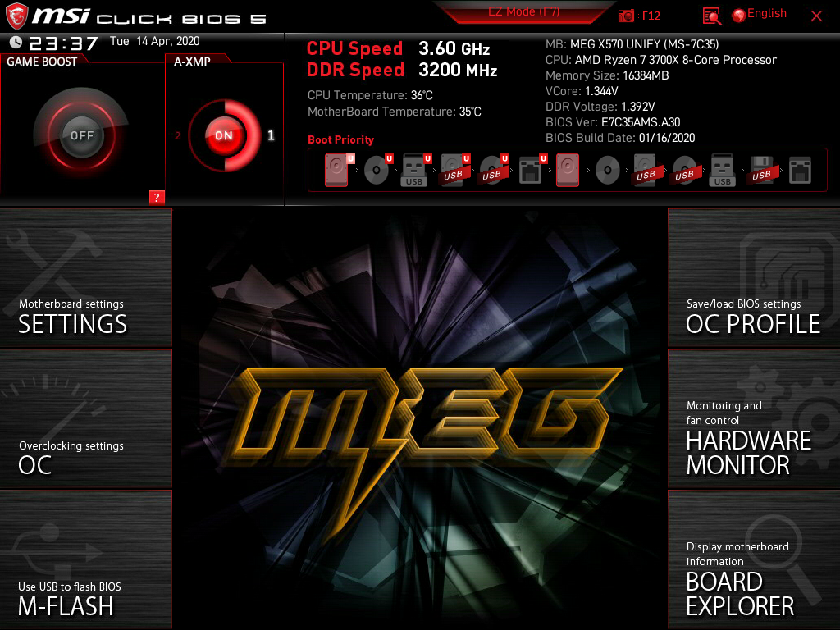Toggle the GAME BOOST knob currently off
The height and width of the screenshot is (630, 840).
click(81, 135)
